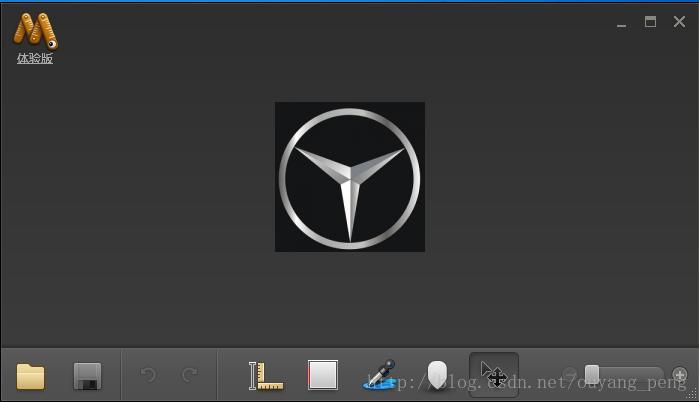Undo the last action
The height and width of the screenshot is (402, 699).
click(x=148, y=374)
